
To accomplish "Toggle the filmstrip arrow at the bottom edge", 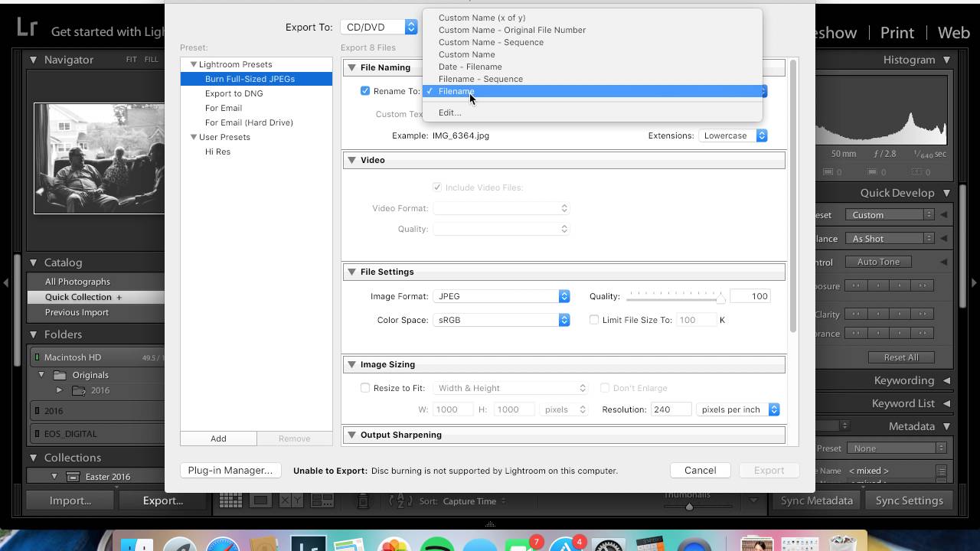I will tap(490, 524).
